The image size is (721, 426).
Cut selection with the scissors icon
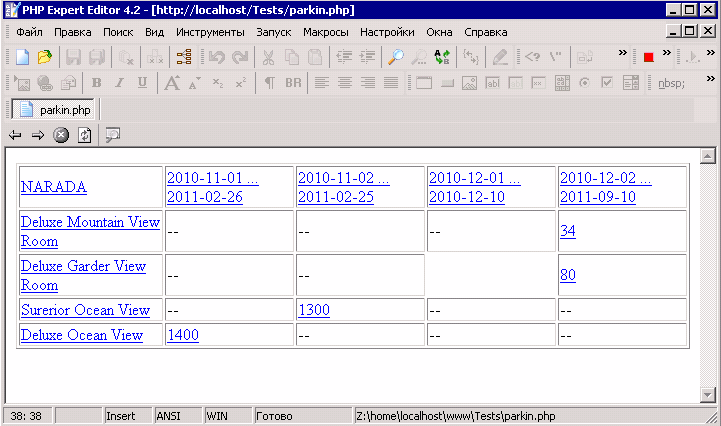pos(269,57)
